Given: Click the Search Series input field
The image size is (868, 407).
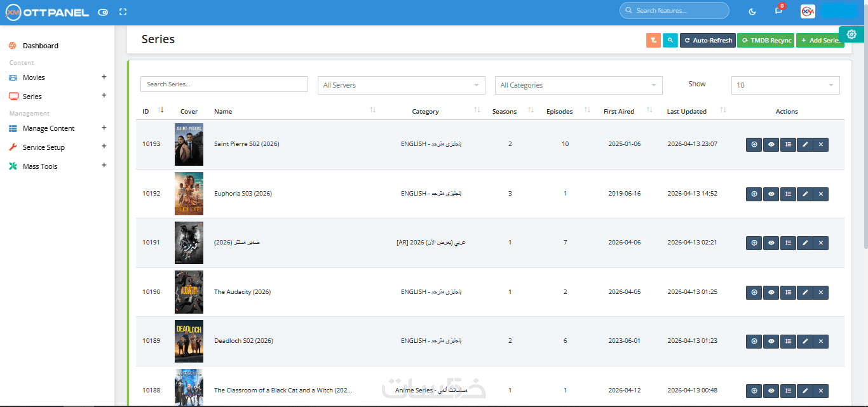Looking at the screenshot, I should click(224, 84).
